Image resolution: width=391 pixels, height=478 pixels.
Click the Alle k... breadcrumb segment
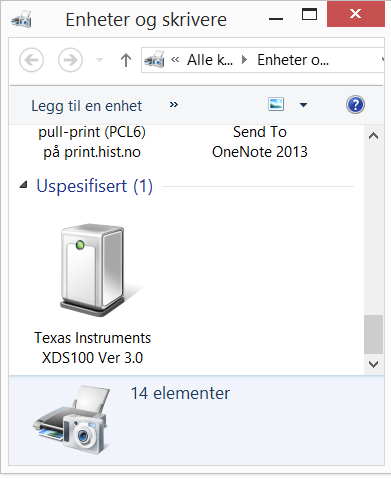(210, 60)
